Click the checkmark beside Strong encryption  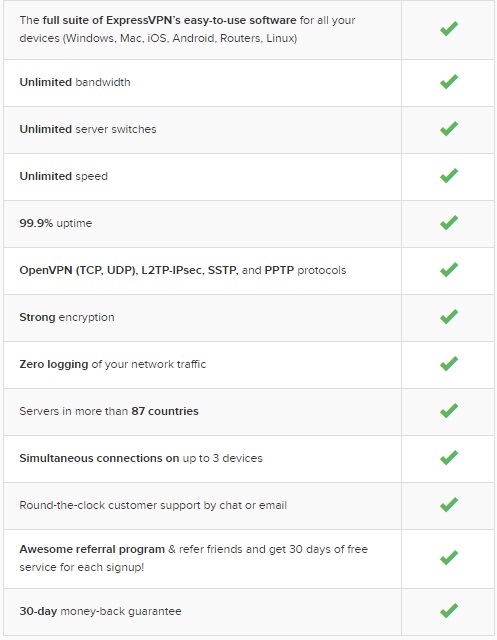point(449,316)
